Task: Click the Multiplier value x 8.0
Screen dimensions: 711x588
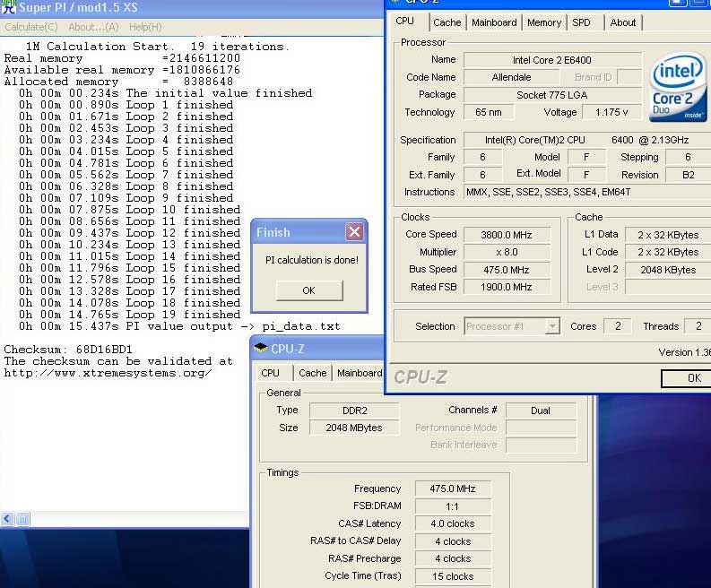Action: (507, 252)
